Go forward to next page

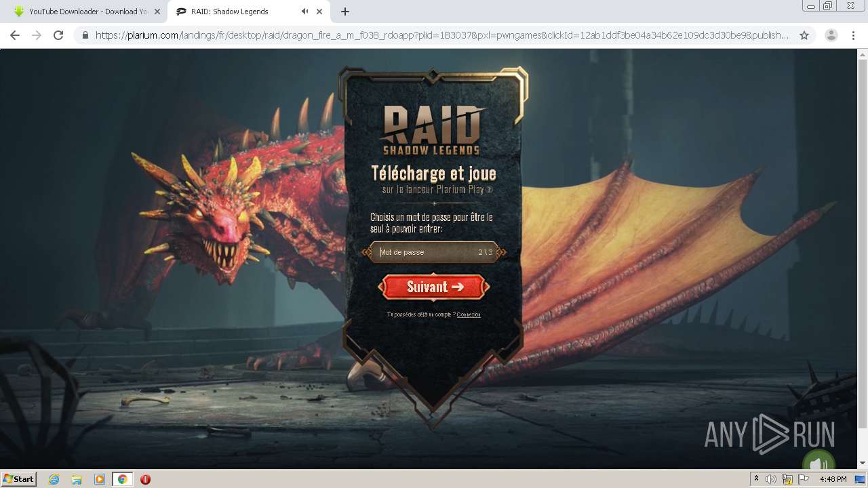(x=37, y=35)
